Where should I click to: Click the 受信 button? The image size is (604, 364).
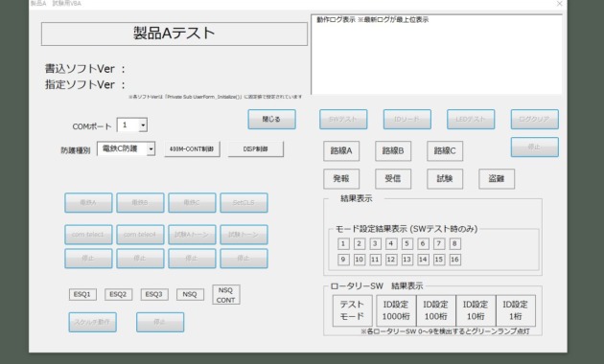click(x=393, y=179)
